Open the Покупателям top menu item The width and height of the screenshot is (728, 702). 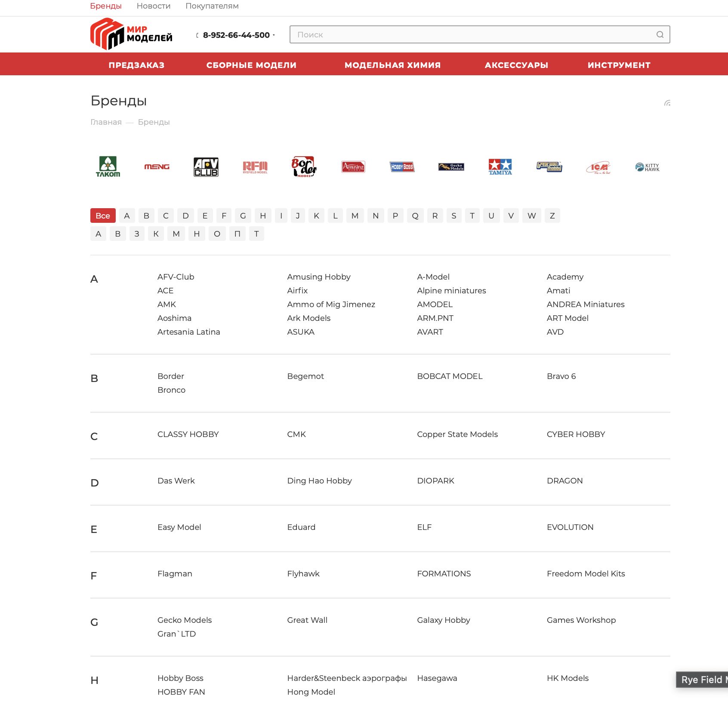click(x=212, y=6)
